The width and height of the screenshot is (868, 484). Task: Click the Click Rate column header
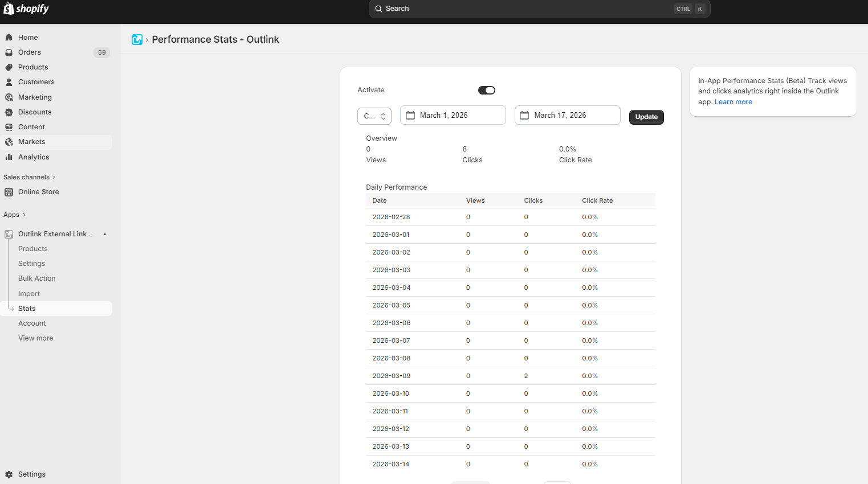pyautogui.click(x=597, y=200)
